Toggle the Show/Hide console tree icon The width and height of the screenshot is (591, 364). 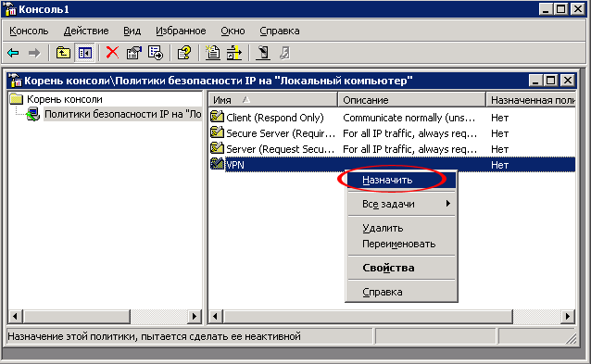click(x=85, y=53)
